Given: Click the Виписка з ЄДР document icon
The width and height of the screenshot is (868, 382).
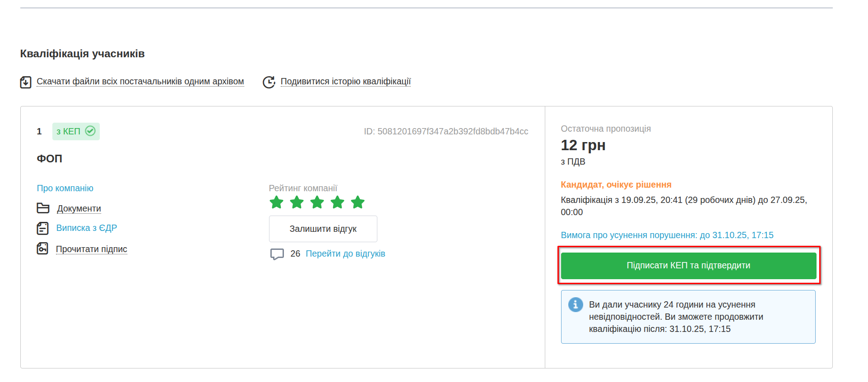Looking at the screenshot, I should click(42, 228).
